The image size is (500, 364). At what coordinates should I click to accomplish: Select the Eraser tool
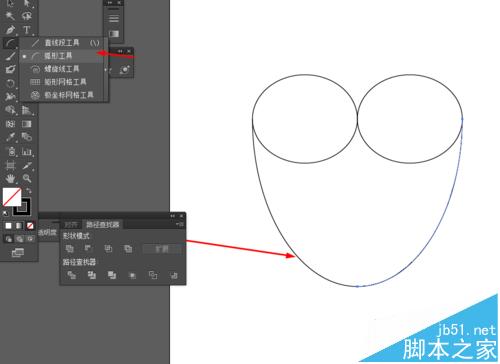pyautogui.click(x=10, y=69)
